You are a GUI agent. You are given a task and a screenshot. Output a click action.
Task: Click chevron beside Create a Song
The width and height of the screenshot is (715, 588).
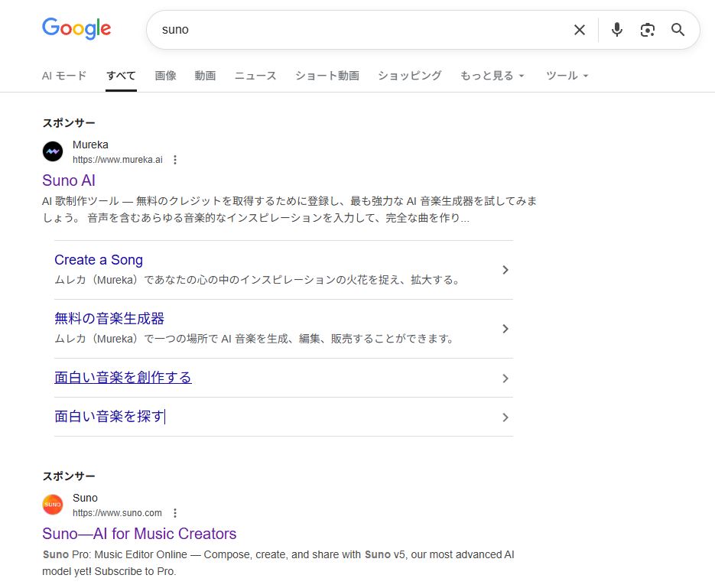click(x=505, y=270)
